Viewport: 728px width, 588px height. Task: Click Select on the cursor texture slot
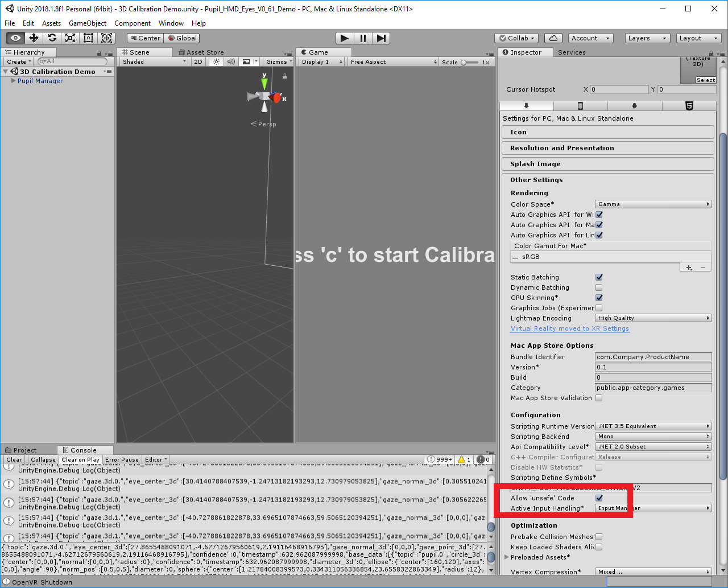[x=706, y=80]
